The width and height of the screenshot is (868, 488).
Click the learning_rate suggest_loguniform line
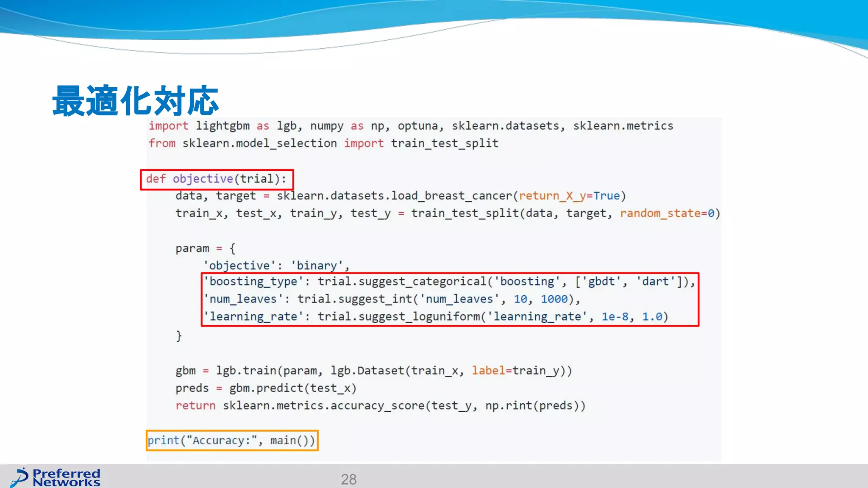437,316
